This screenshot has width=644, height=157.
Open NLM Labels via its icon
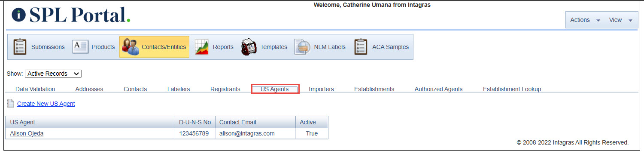(x=302, y=47)
